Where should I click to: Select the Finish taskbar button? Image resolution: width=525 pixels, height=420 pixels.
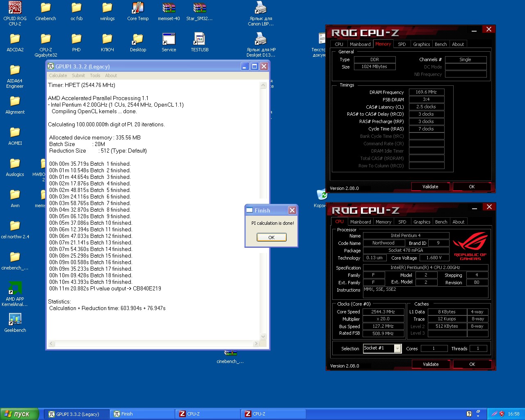tap(142, 414)
